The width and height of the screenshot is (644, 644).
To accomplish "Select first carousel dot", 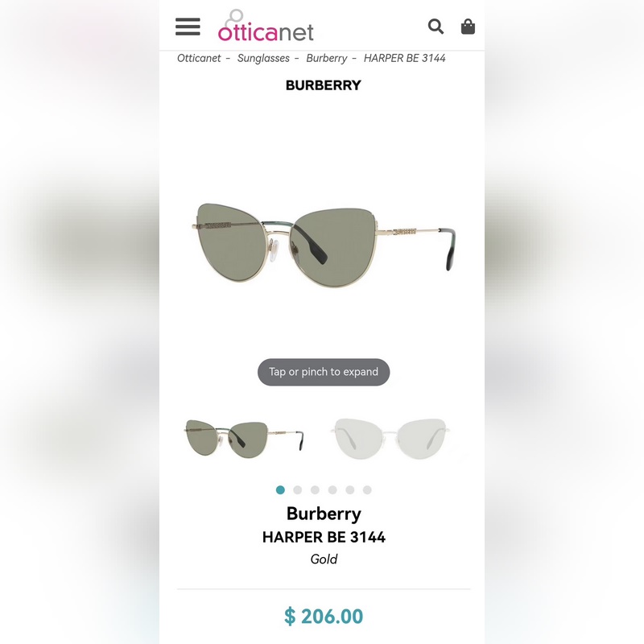I will click(280, 490).
